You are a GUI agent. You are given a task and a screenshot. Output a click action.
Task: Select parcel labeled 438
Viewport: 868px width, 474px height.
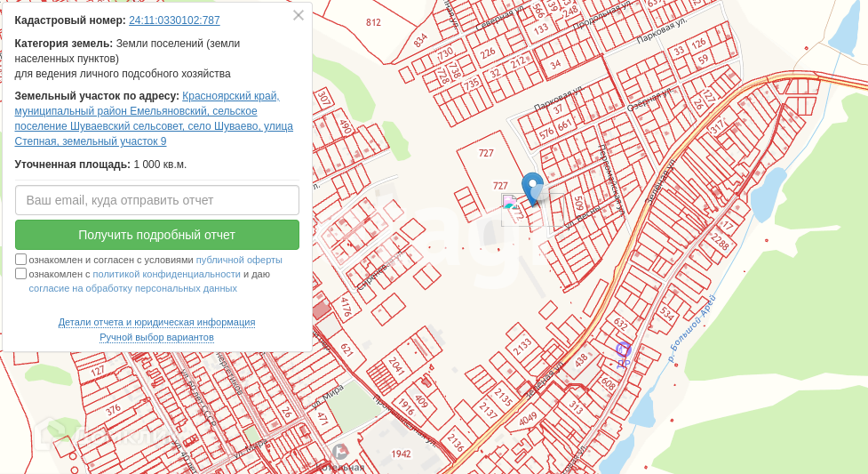[x=581, y=361]
